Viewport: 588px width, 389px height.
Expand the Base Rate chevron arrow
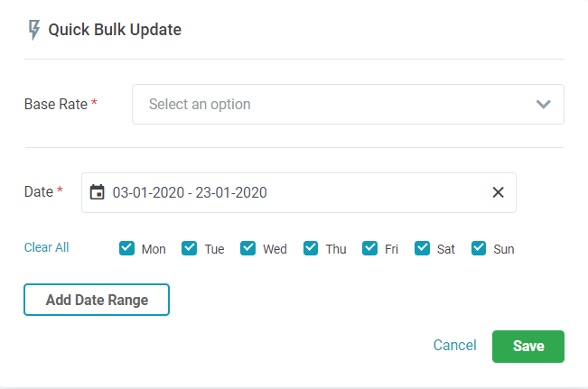point(543,104)
